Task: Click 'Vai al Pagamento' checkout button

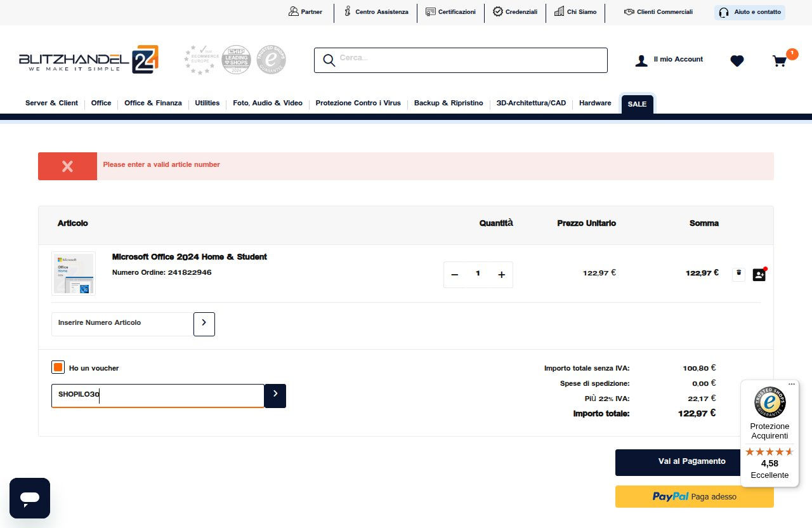Action: (695, 462)
